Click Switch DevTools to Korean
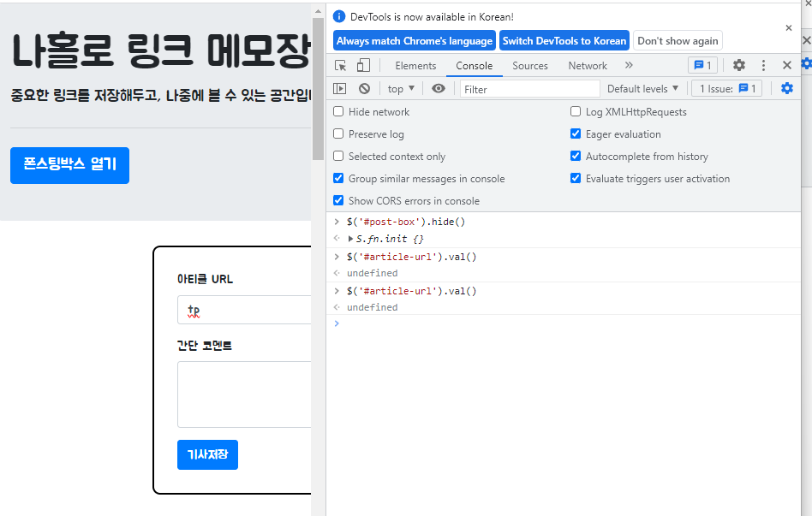The image size is (812, 516). click(x=564, y=41)
